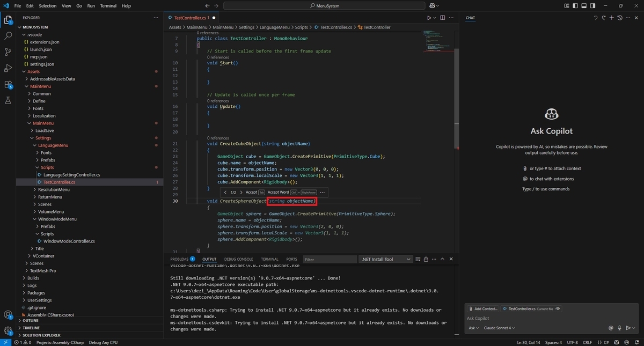Focus the output Filter input field
This screenshot has width=644, height=346.
(x=328, y=259)
